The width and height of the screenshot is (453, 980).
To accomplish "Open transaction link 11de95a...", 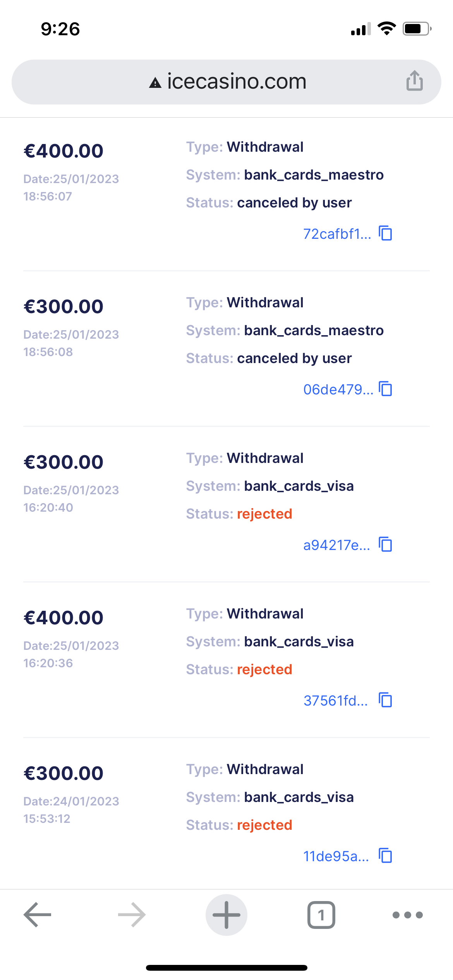I will 336,857.
